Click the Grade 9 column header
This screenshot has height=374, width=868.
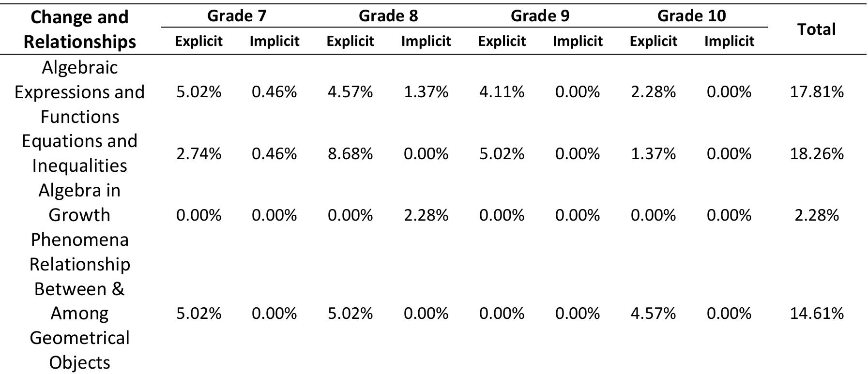pos(540,16)
